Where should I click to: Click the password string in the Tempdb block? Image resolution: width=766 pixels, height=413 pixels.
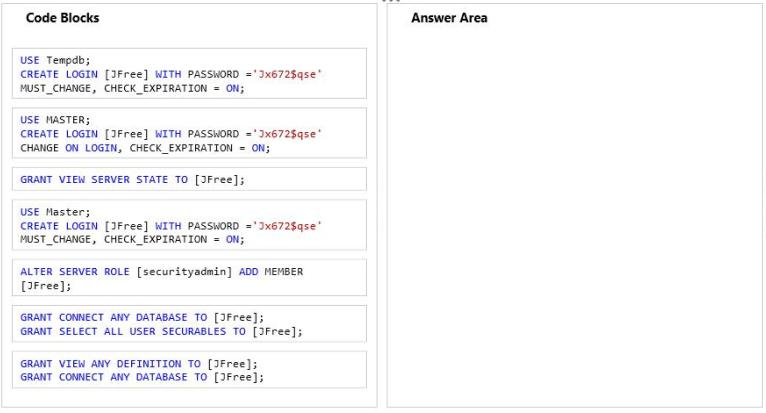[x=287, y=74]
